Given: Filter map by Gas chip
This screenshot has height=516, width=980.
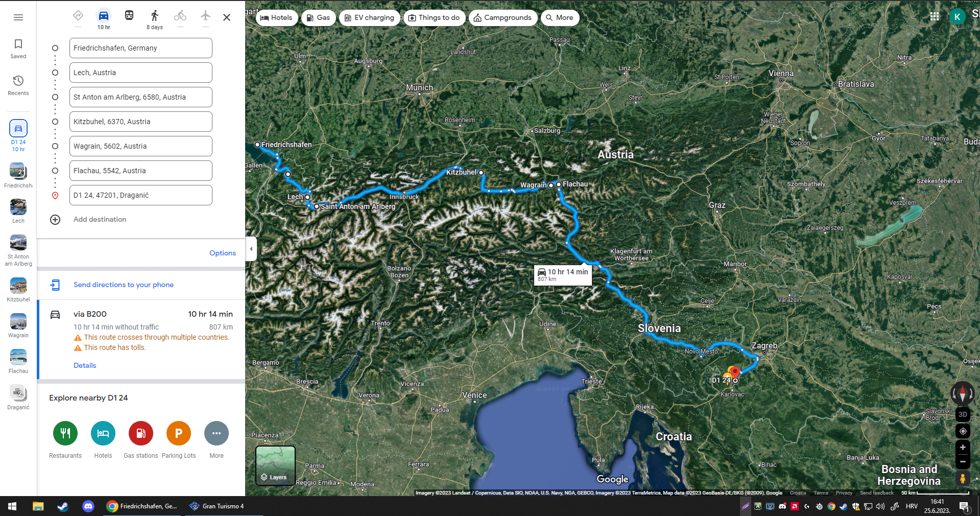Looking at the screenshot, I should 319,17.
